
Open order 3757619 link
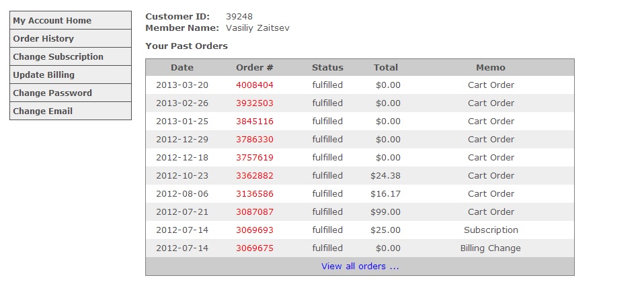click(x=255, y=158)
